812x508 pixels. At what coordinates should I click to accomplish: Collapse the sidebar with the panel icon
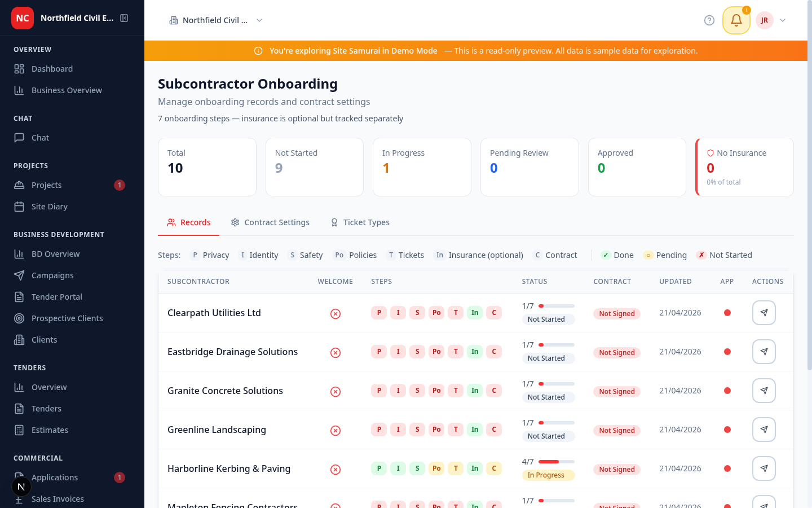click(x=124, y=17)
